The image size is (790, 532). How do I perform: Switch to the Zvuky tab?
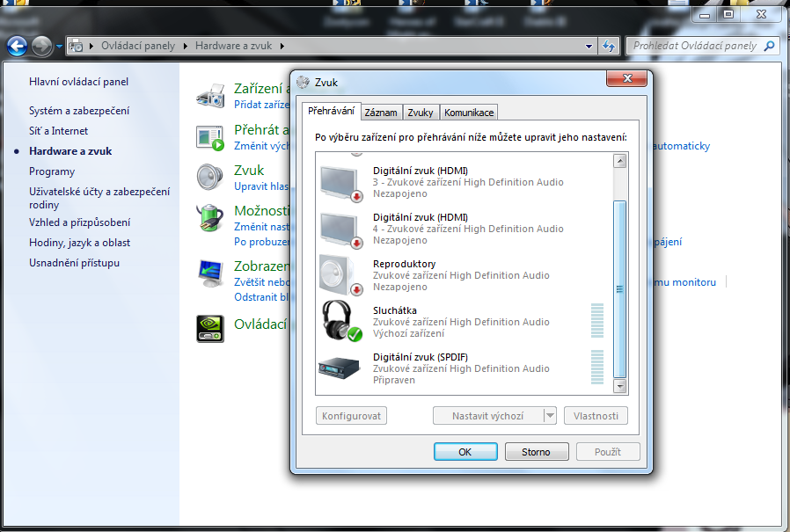coord(421,113)
